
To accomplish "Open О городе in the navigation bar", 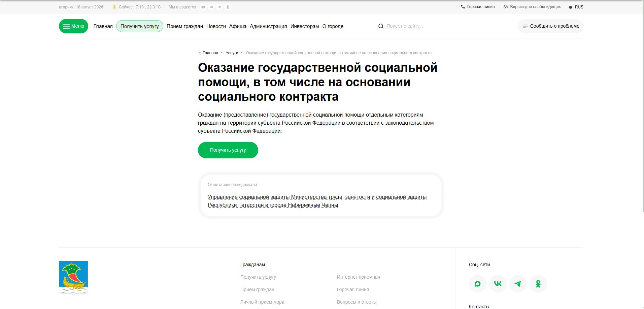I will point(333,26).
